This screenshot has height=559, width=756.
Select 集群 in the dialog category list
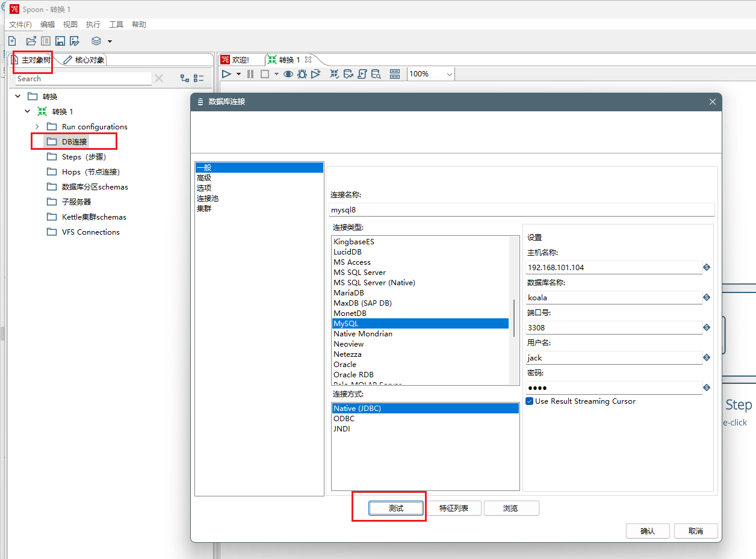pyautogui.click(x=204, y=208)
